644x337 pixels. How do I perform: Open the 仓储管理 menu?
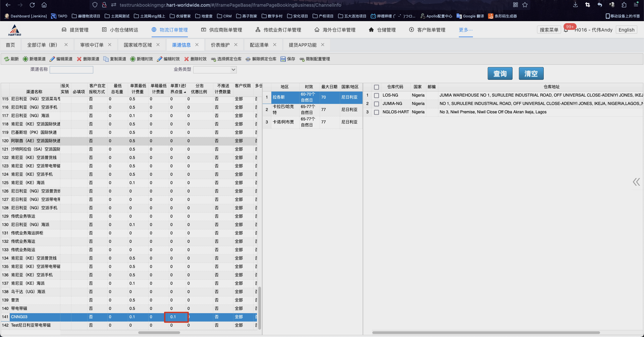(382, 30)
